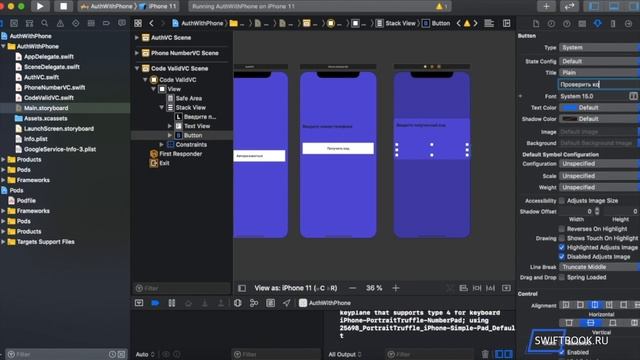Open the Type dropdown showing System

tap(599, 47)
